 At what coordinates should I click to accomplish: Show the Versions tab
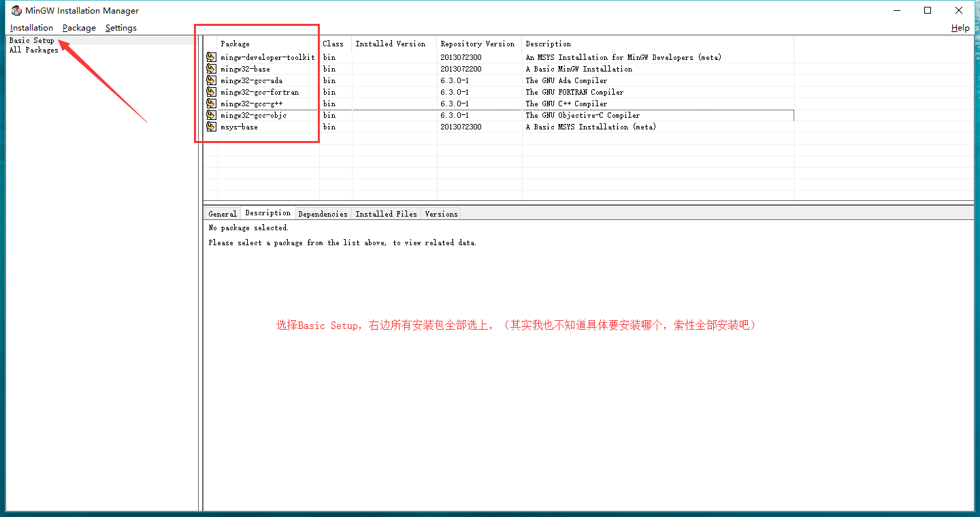441,214
